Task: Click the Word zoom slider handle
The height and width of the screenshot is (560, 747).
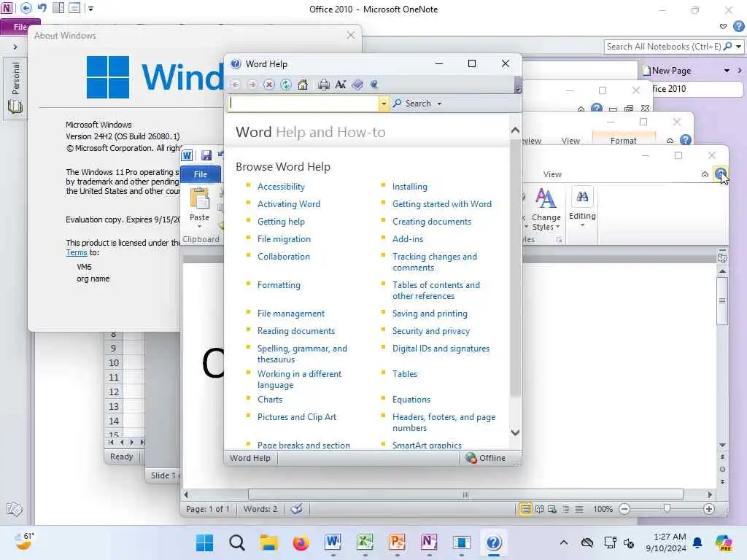Action: [667, 508]
